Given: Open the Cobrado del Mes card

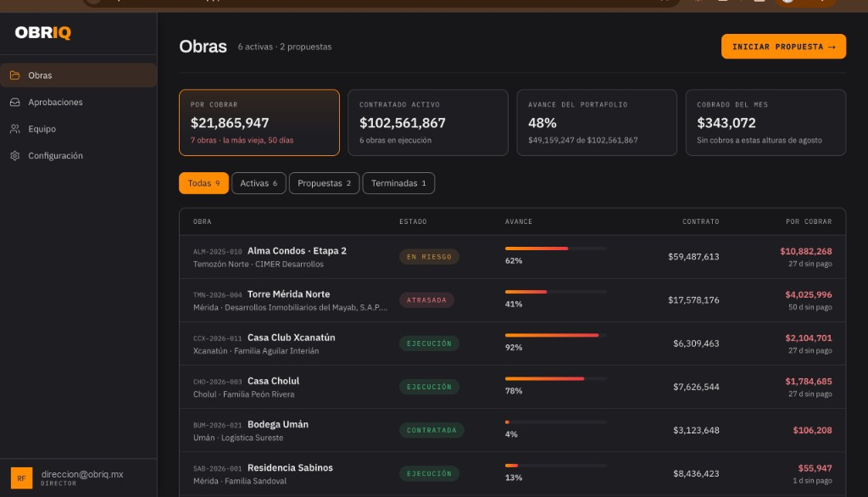Looking at the screenshot, I should [x=765, y=122].
